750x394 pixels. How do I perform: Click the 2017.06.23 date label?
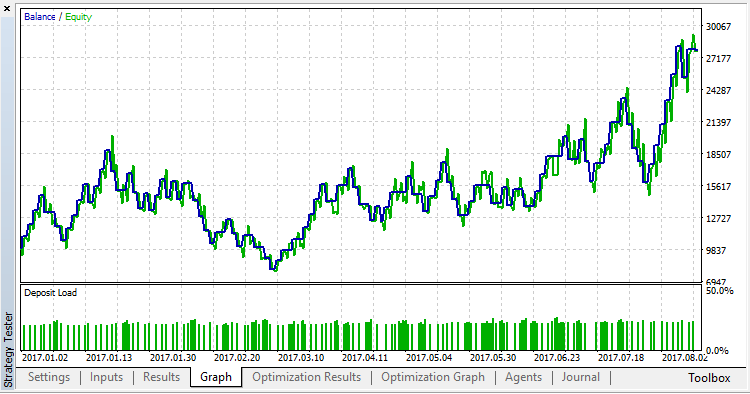(x=557, y=358)
